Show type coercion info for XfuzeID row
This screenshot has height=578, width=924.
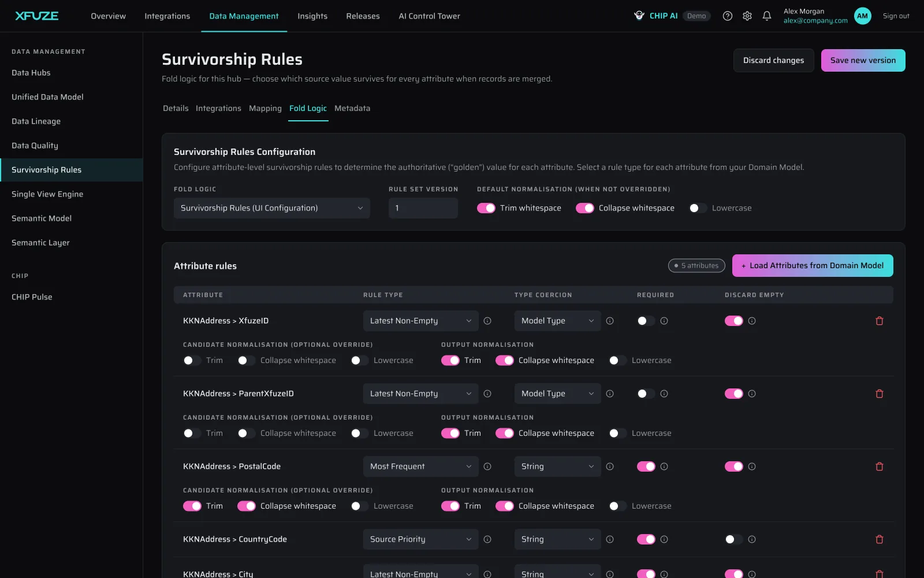pos(610,321)
